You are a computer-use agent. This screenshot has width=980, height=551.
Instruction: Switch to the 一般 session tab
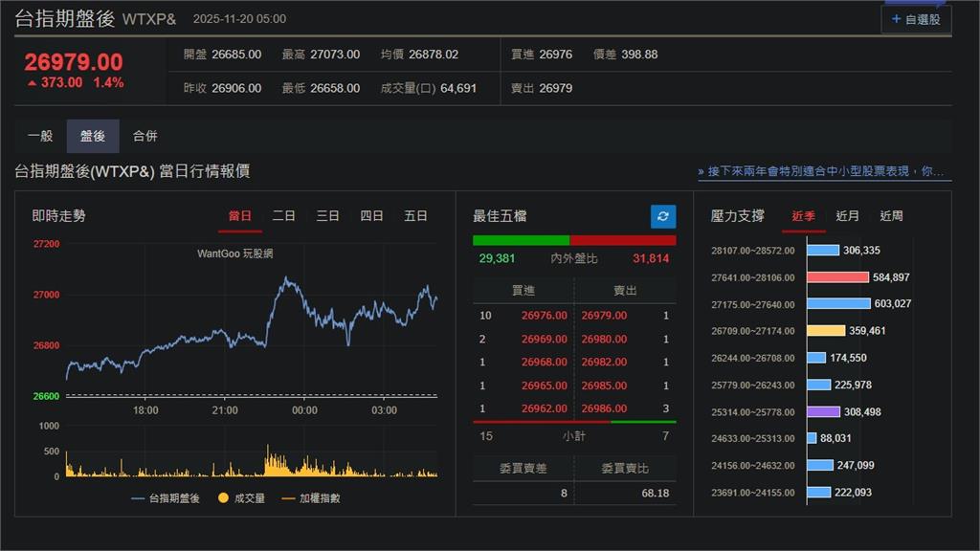coord(40,137)
